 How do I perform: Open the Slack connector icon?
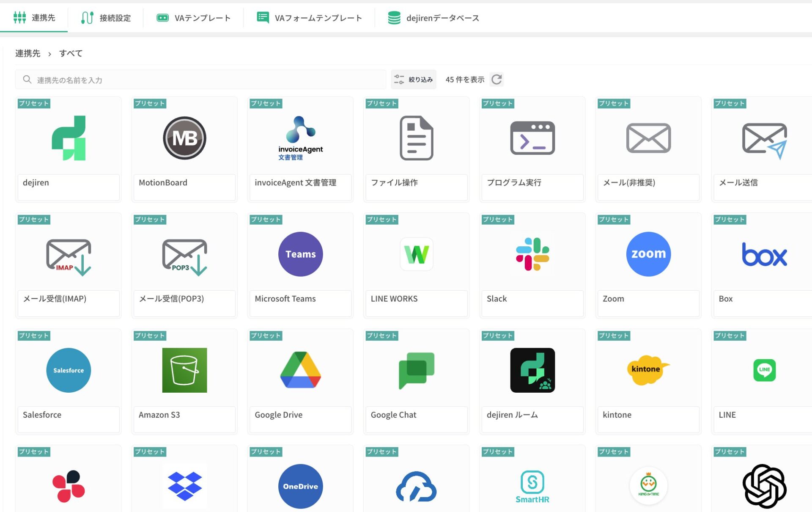click(532, 254)
